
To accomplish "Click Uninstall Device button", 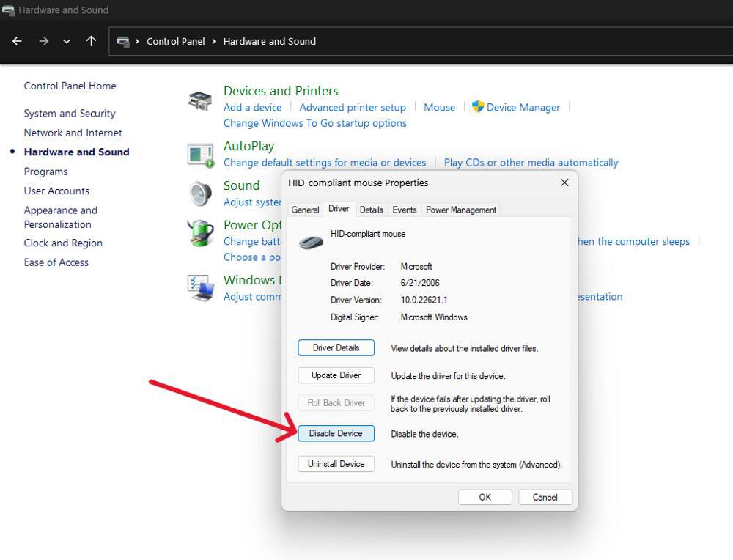I will 336,464.
